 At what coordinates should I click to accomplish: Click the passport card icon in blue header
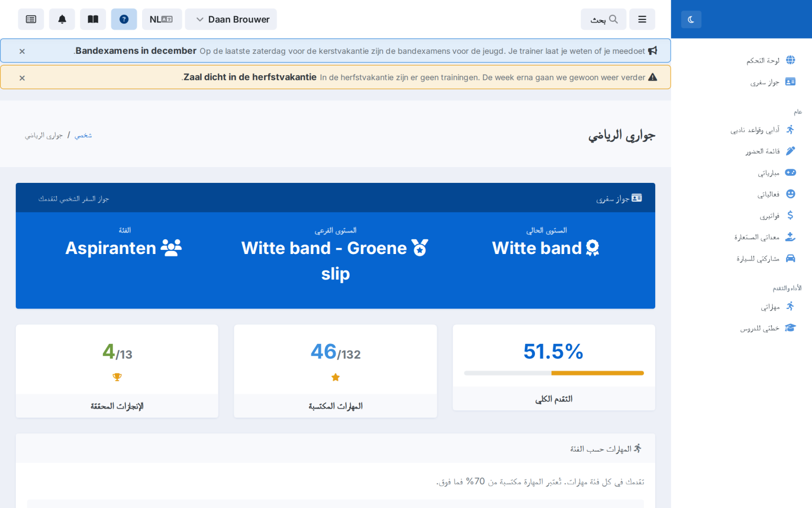(636, 198)
